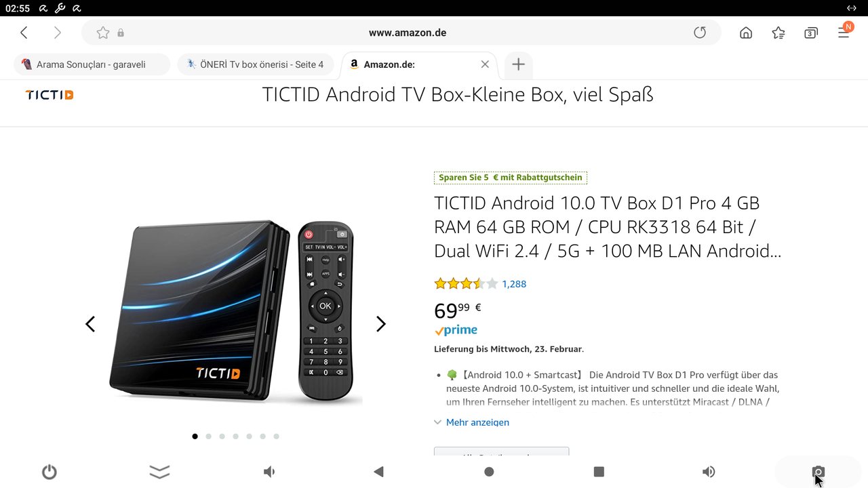The height and width of the screenshot is (488, 868).
Task: Switch to ÖNERİ Tv box önerisi tab
Action: (256, 64)
